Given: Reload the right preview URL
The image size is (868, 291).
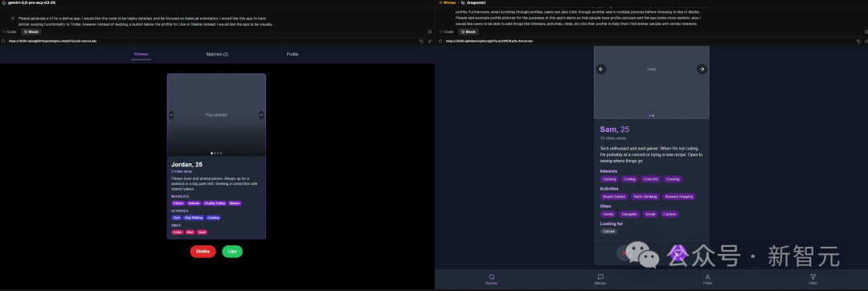Looking at the screenshot, I should coord(441,41).
